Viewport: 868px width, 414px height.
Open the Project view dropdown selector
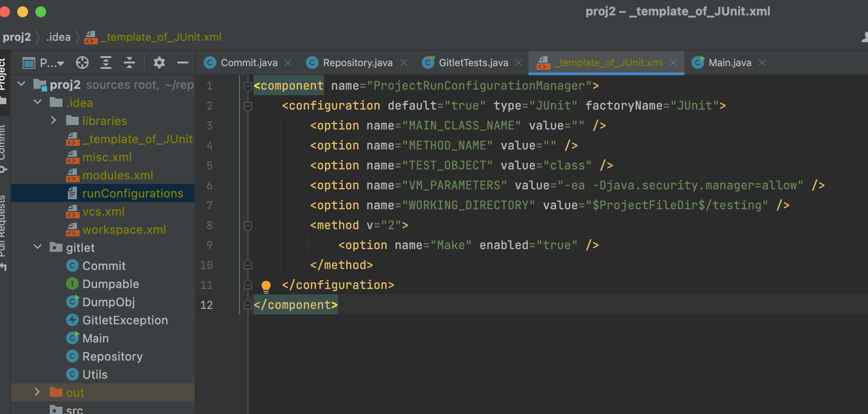pos(51,63)
